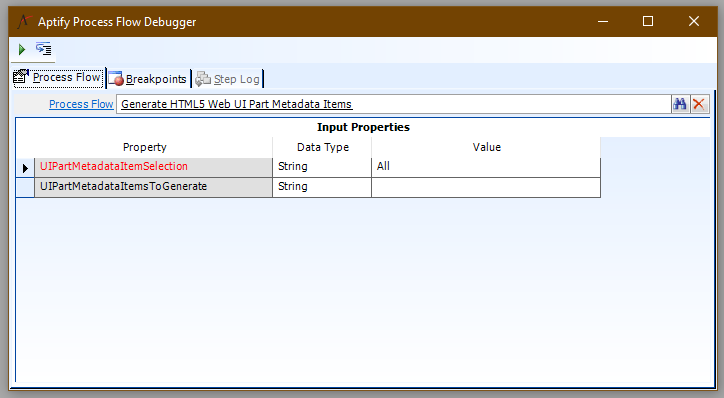This screenshot has width=724, height=398.
Task: Clear the process flow with red X icon
Action: point(699,104)
